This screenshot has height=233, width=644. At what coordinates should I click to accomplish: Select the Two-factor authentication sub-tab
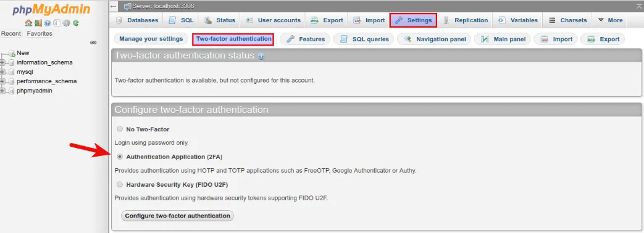pos(233,39)
